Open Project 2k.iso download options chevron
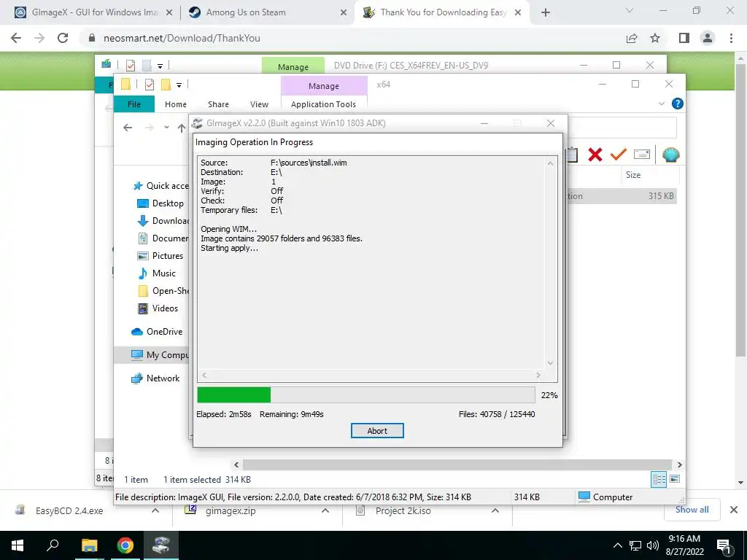 tap(495, 510)
